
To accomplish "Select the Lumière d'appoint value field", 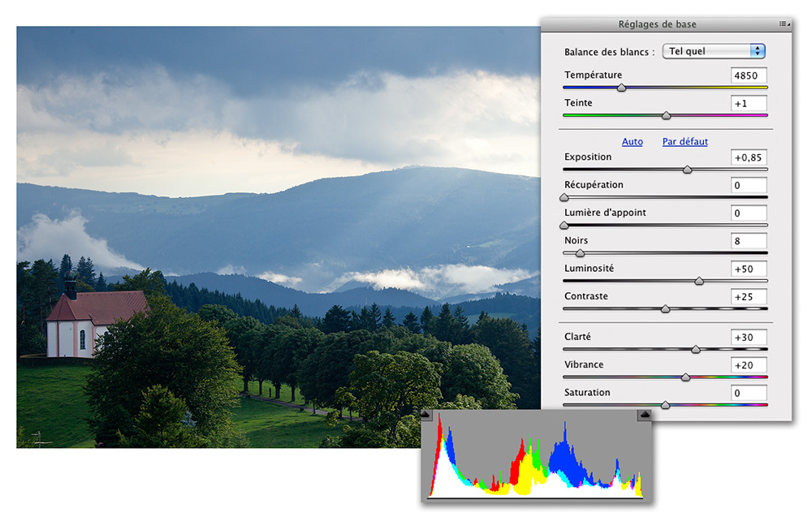I will [x=749, y=213].
